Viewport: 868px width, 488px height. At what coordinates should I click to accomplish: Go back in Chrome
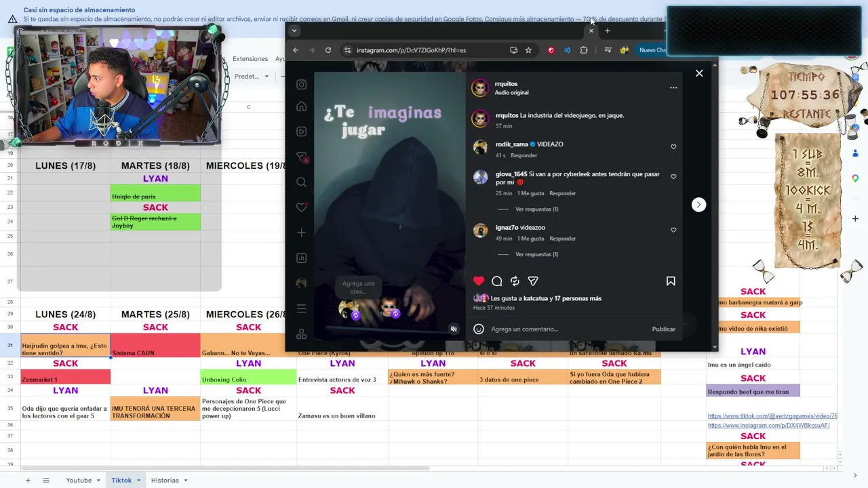point(296,50)
